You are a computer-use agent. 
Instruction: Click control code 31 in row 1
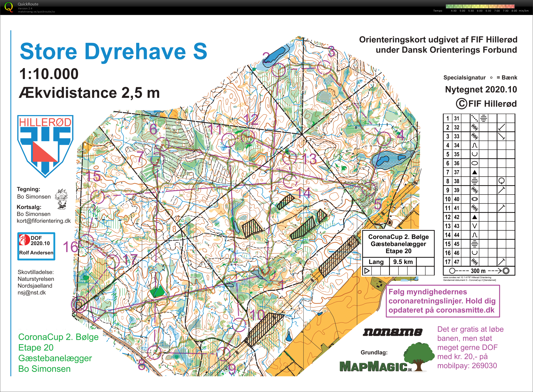pyautogui.click(x=457, y=118)
